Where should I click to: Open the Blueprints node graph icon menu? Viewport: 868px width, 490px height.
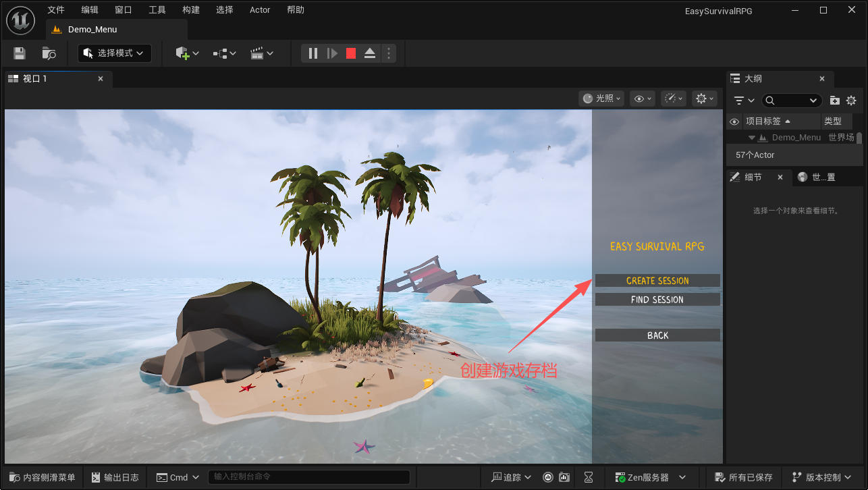point(225,53)
